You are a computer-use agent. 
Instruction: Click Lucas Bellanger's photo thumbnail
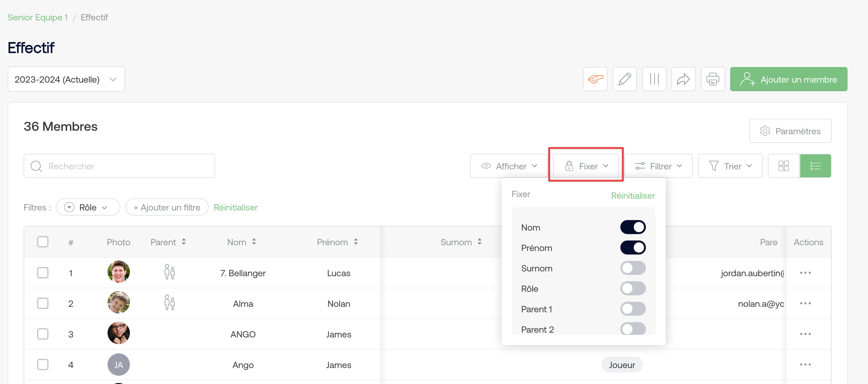tap(119, 272)
